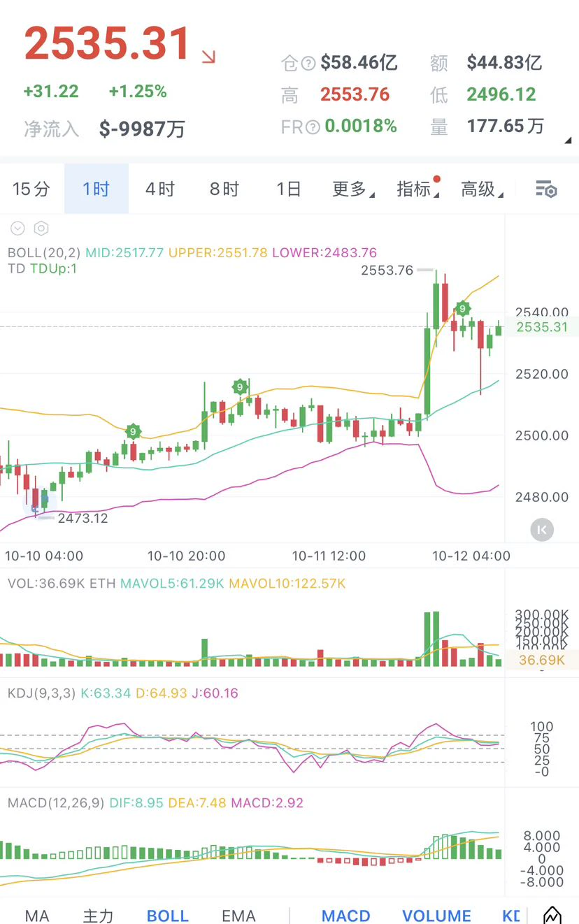Image resolution: width=579 pixels, height=924 pixels.
Task: Tap the green 9 TD marker near 2540
Action: click(x=462, y=308)
